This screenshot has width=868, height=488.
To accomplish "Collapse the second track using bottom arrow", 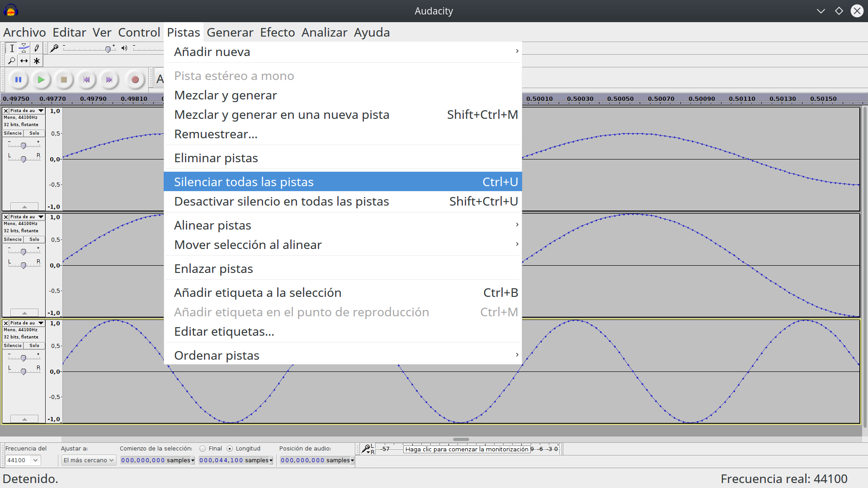I will coord(24,313).
